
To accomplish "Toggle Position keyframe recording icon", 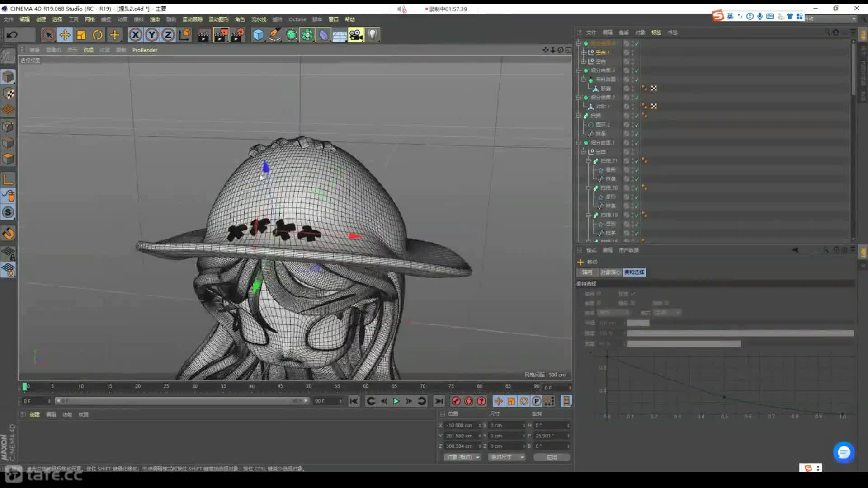I will (x=498, y=401).
